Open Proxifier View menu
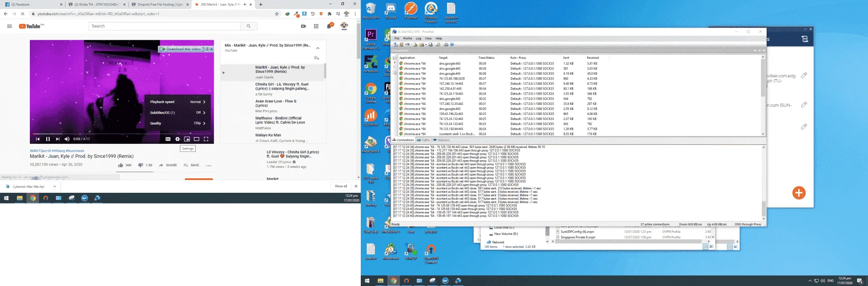This screenshot has width=868, height=286. [x=428, y=38]
